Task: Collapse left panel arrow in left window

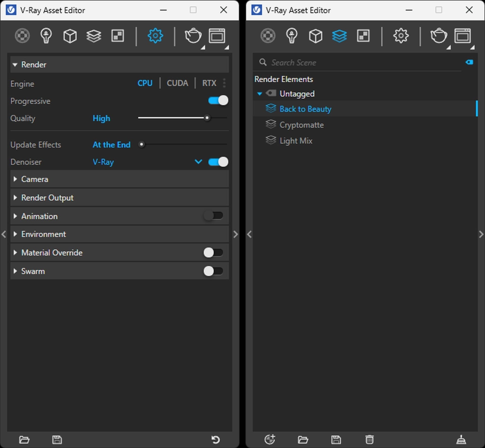Action: click(4, 234)
